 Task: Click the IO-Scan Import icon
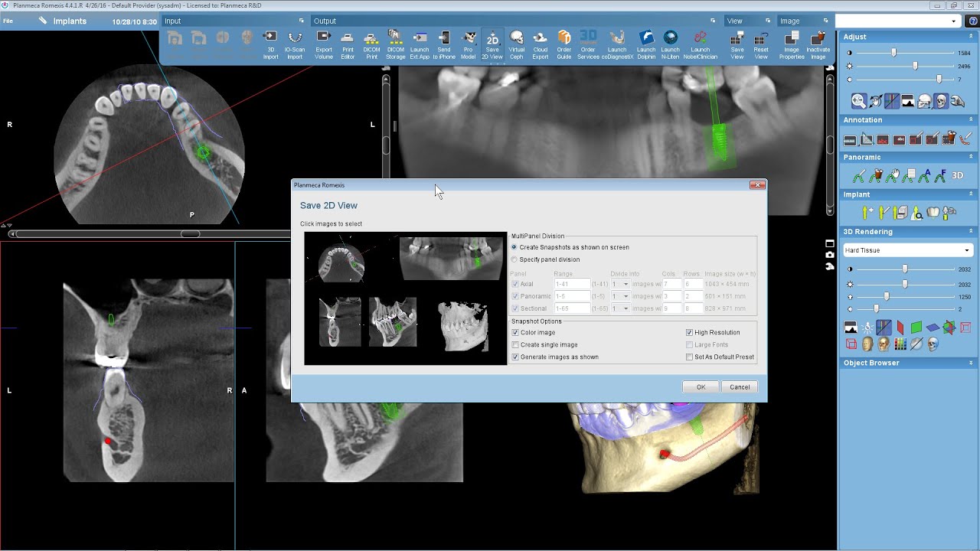tap(295, 45)
